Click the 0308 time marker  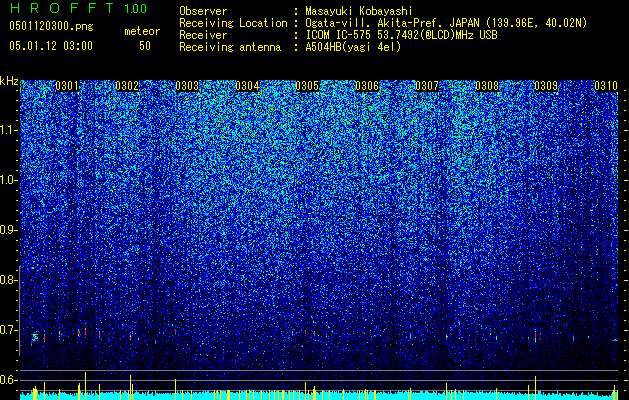[487, 86]
